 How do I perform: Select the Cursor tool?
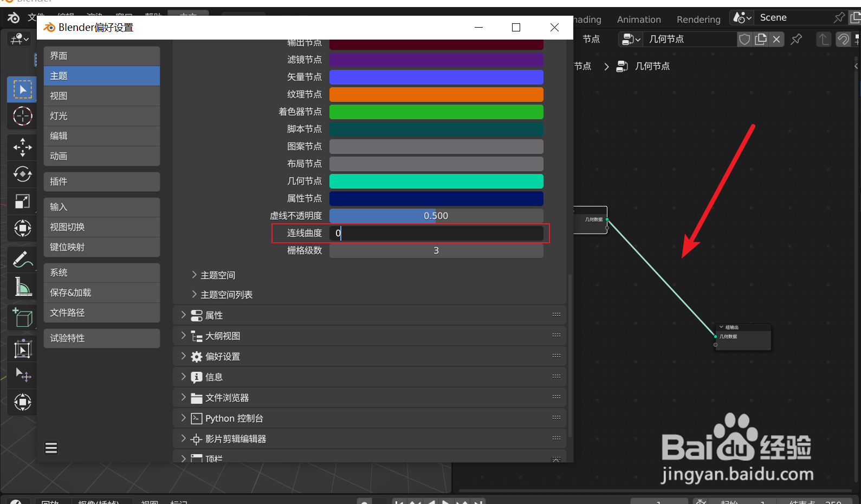pos(22,116)
